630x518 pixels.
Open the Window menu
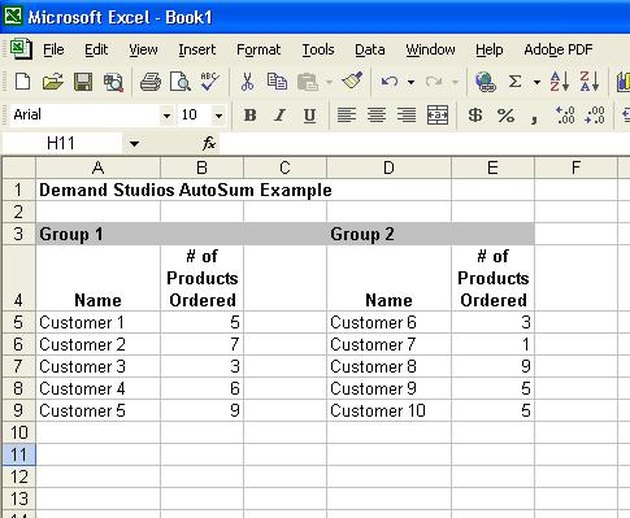[430, 49]
